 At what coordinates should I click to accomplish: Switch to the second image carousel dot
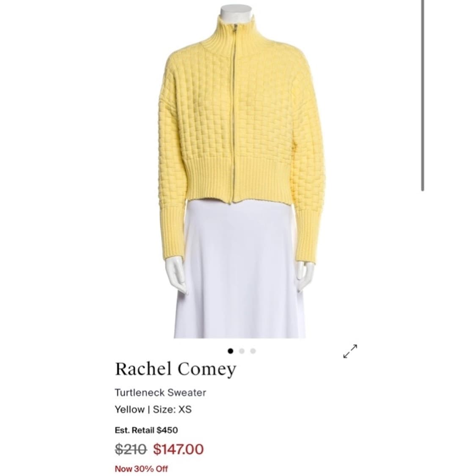[242, 351]
